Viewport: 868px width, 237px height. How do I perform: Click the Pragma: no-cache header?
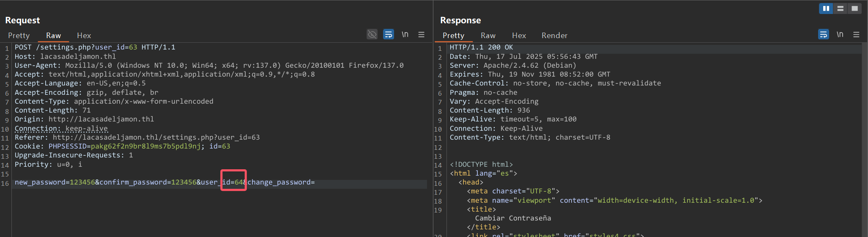(x=483, y=92)
